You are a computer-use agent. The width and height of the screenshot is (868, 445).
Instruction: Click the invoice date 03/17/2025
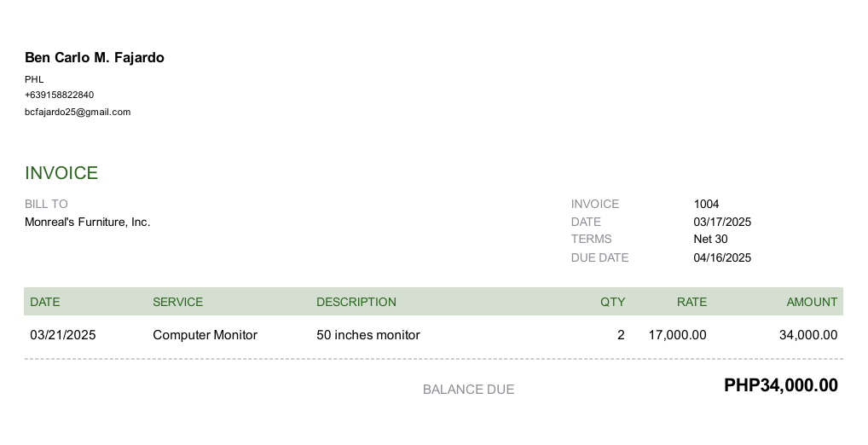tap(722, 222)
